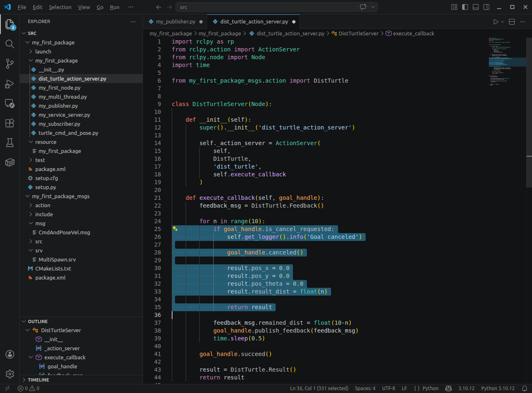Open the Run and Debug view icon

pyautogui.click(x=10, y=83)
